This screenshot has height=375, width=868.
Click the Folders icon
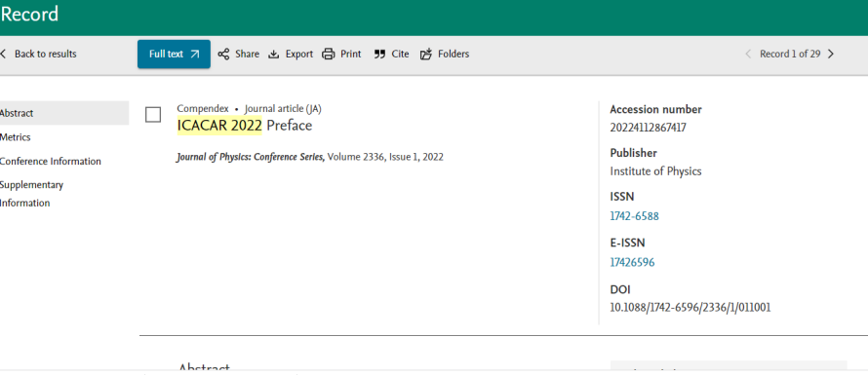coord(425,55)
